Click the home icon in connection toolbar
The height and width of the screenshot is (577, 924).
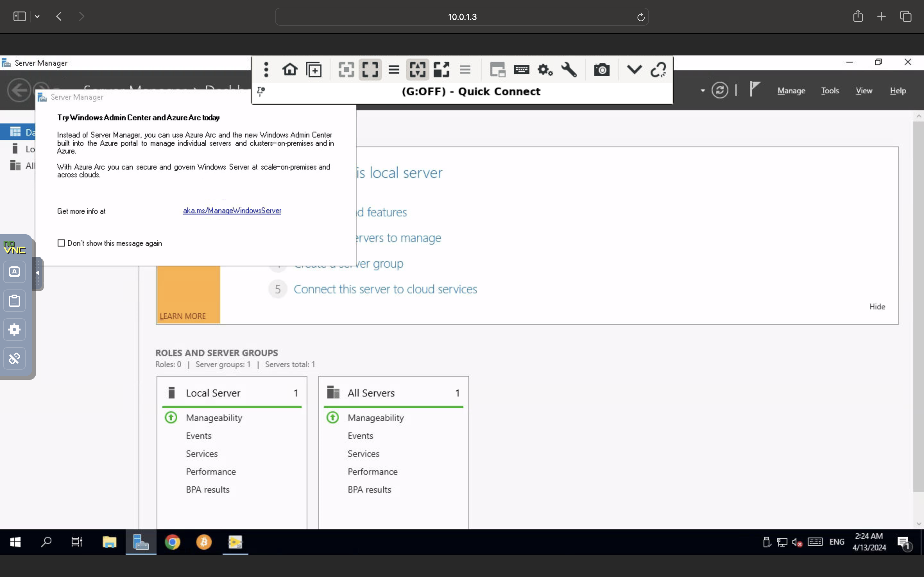[x=290, y=70]
